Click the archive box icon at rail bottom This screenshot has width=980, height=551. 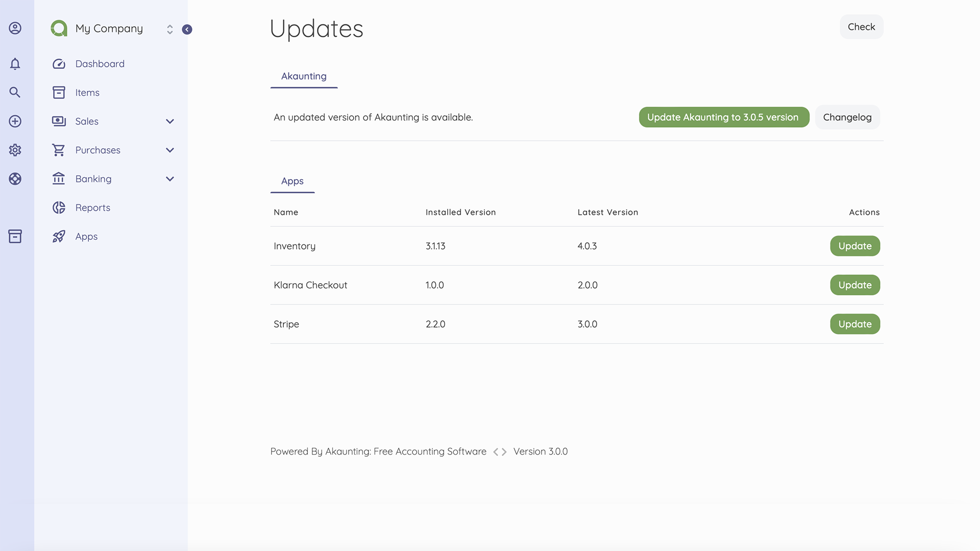(15, 236)
